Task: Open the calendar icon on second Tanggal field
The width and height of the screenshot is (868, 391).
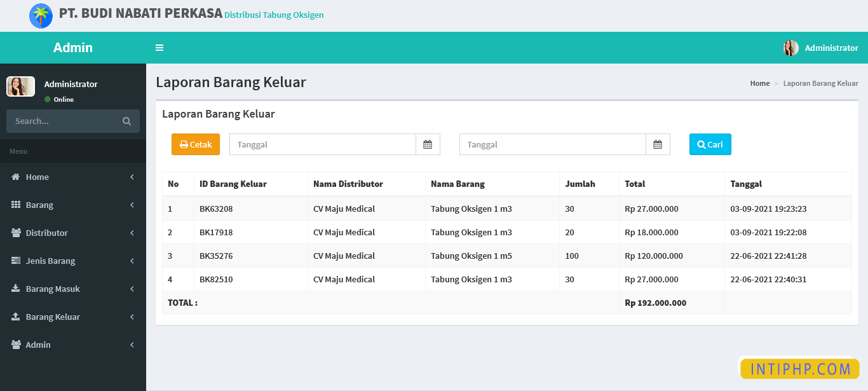Action: pyautogui.click(x=657, y=144)
